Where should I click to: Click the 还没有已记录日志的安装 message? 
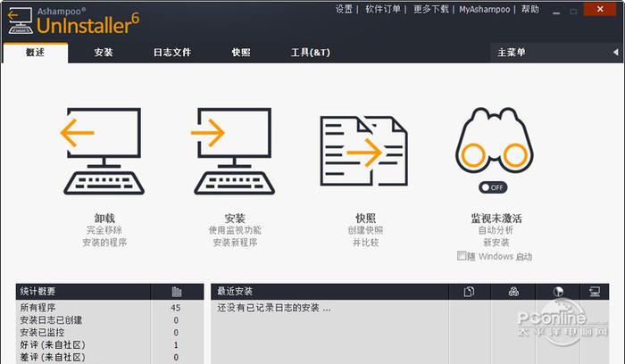click(274, 308)
